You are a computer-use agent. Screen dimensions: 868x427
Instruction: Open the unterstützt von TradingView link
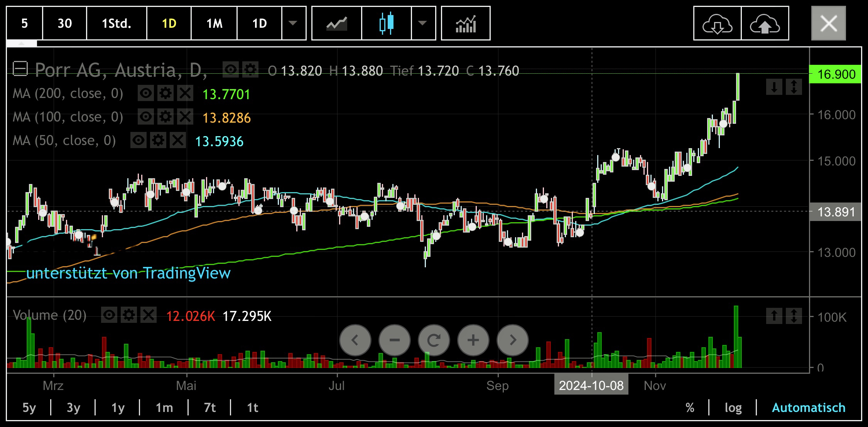pos(128,273)
